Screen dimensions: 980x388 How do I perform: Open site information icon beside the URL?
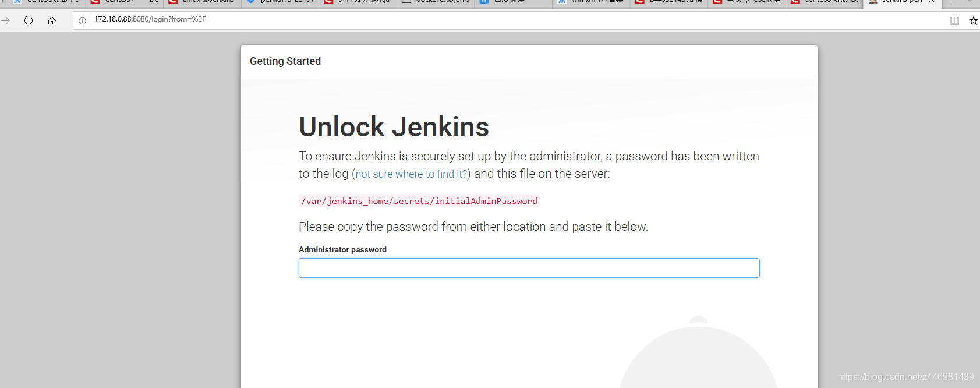(82, 21)
